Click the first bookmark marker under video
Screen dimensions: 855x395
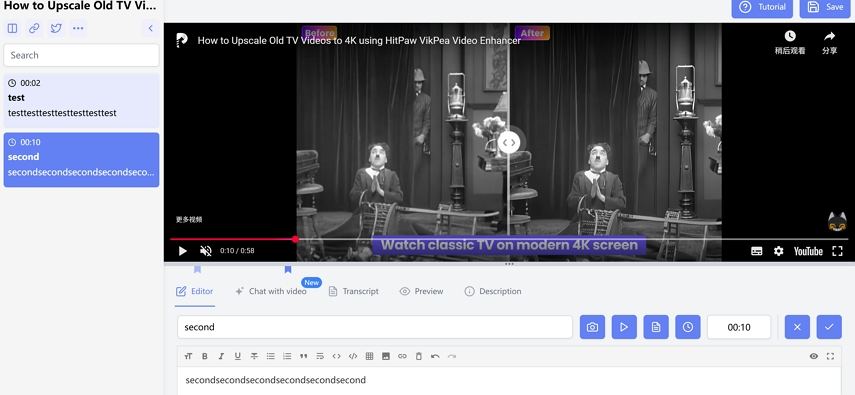pyautogui.click(x=197, y=270)
